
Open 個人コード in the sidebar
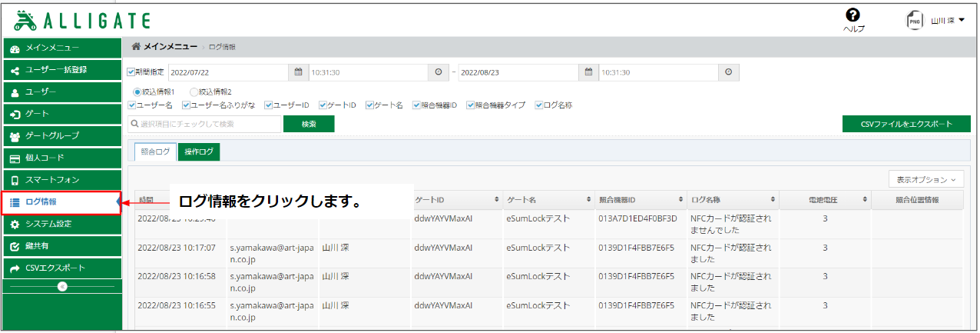(62, 158)
